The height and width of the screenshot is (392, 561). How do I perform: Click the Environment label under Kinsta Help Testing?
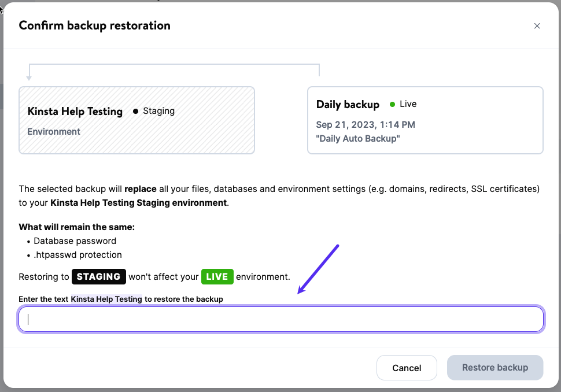(x=54, y=131)
